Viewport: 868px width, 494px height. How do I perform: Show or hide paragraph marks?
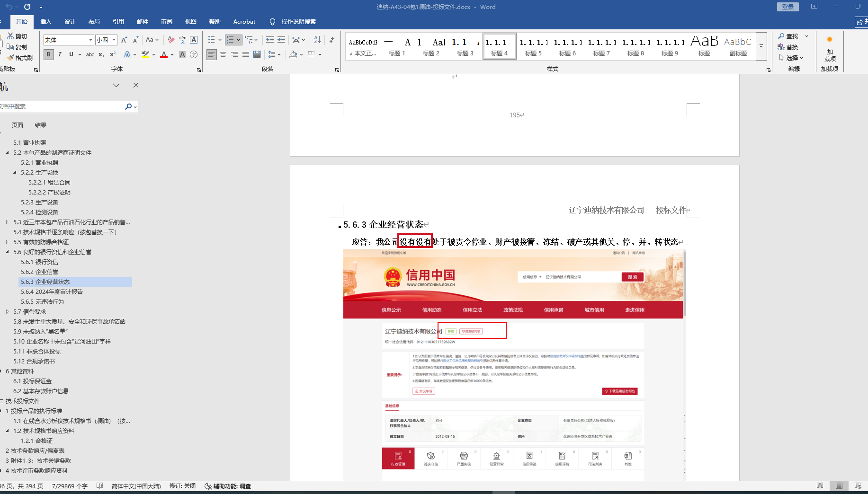332,40
